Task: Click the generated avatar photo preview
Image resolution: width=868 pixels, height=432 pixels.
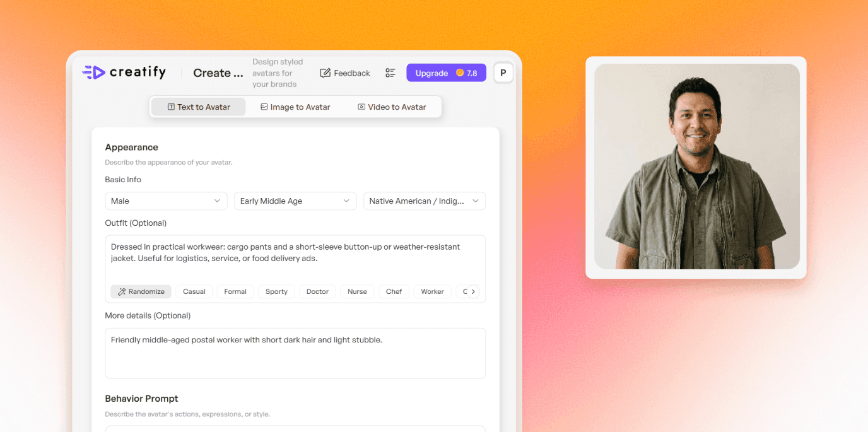Action: point(697,166)
